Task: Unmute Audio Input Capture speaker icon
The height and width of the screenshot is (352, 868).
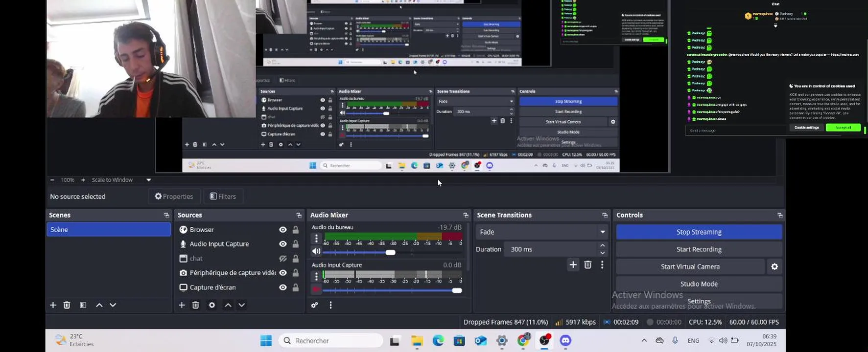Action: 316,289
